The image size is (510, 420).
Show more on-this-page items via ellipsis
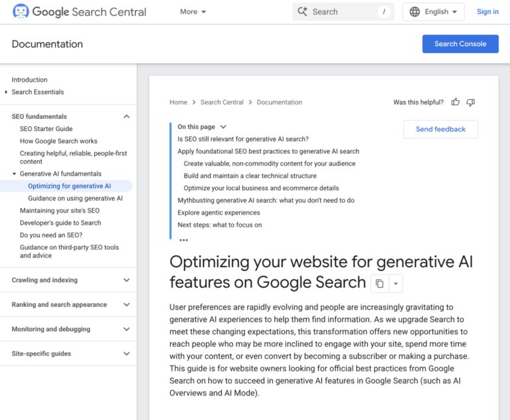[x=184, y=241]
